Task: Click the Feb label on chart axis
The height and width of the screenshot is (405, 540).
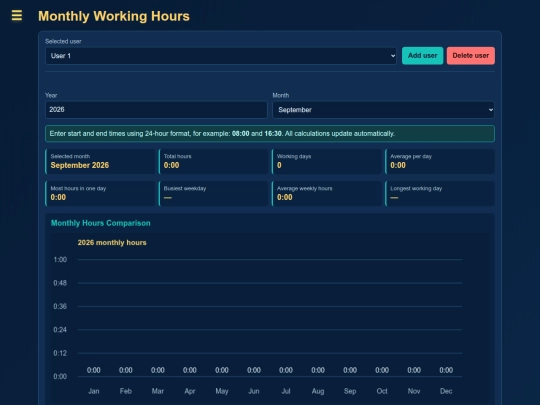Action: (x=126, y=391)
